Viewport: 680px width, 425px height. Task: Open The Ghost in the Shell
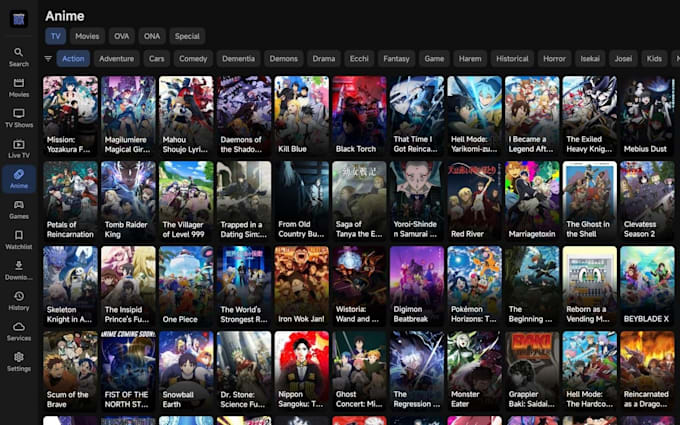[x=590, y=201]
